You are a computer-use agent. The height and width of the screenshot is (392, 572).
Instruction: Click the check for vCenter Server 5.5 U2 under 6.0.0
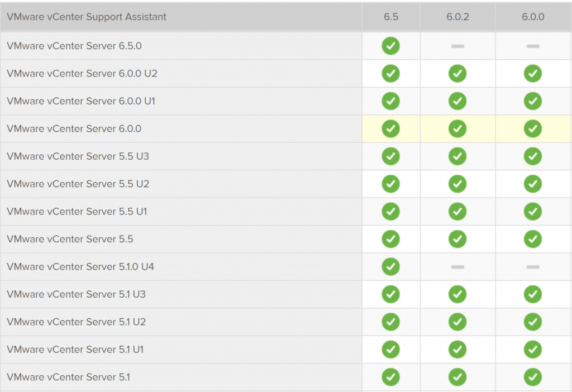tap(533, 184)
